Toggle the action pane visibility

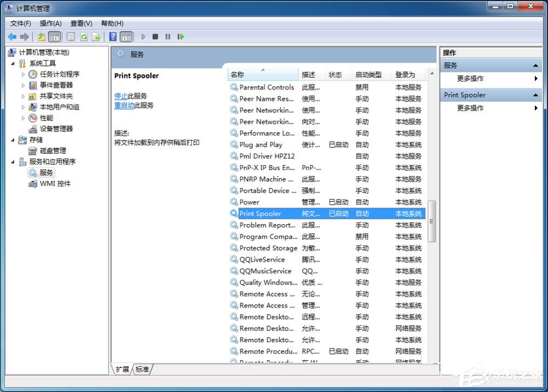(127, 37)
